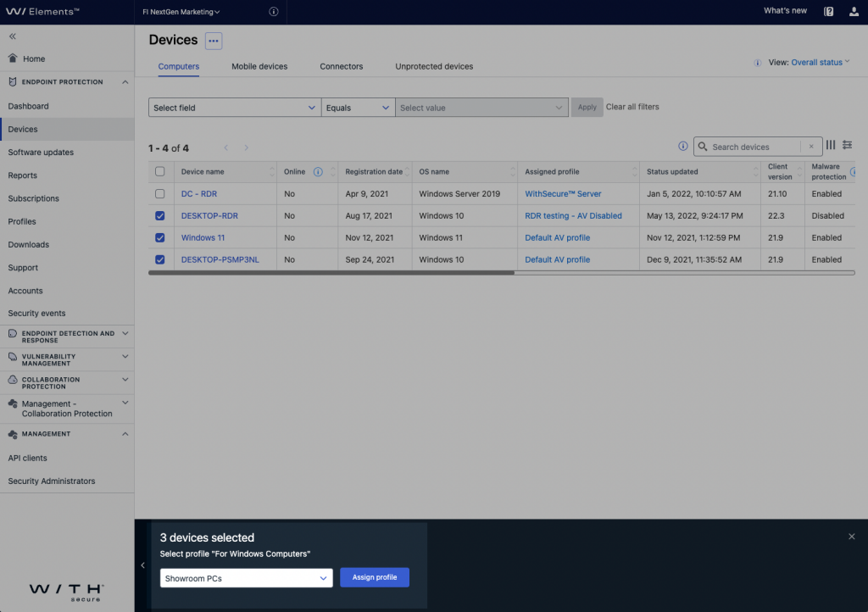This screenshot has width=868, height=612.
Task: Click the column view icon beside search
Action: pyautogui.click(x=831, y=146)
